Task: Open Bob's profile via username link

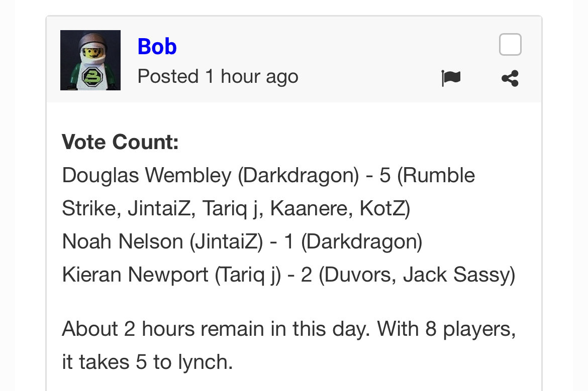Action: [x=157, y=47]
